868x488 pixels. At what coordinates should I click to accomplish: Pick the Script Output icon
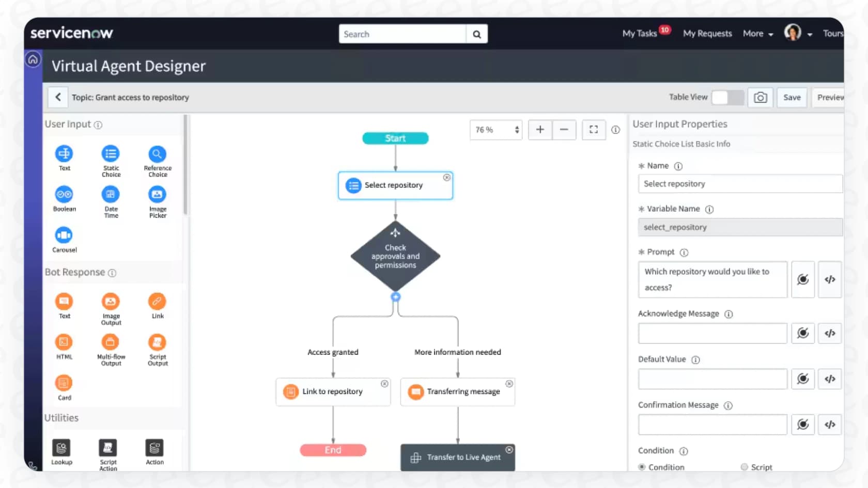(x=157, y=342)
